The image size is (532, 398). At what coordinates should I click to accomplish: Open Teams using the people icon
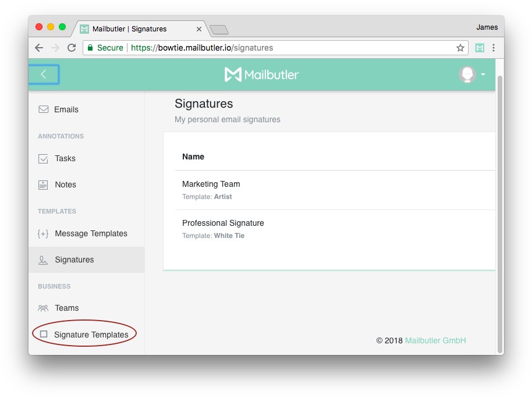click(43, 308)
